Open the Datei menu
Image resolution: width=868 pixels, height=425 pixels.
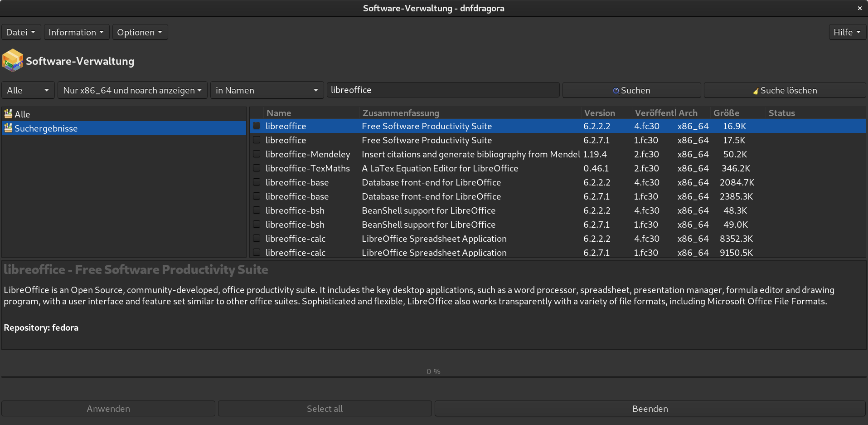[x=21, y=32]
